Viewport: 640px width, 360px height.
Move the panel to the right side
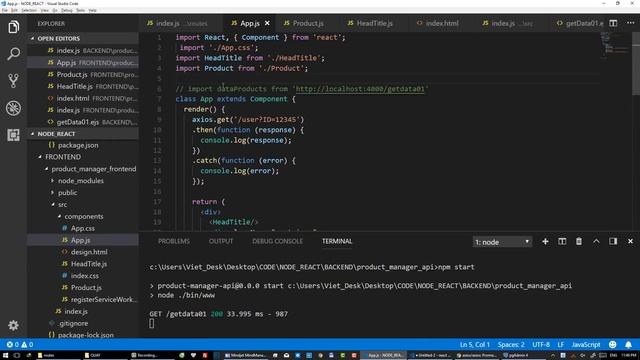(x=613, y=242)
